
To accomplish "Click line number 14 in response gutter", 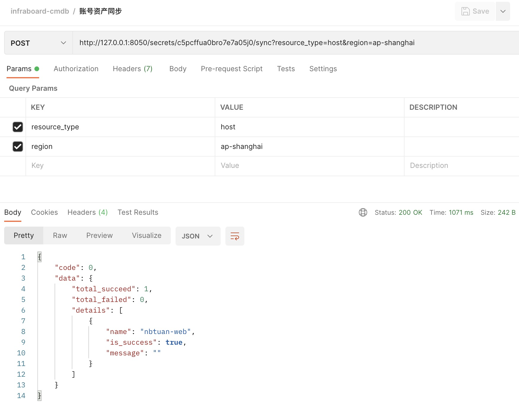I will point(21,396).
